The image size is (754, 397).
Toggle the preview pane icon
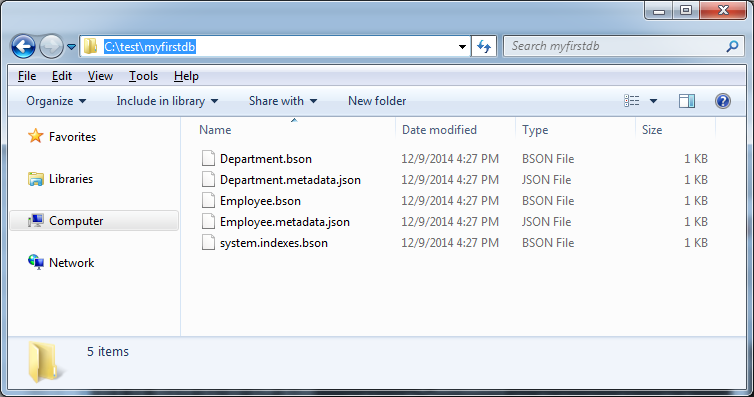click(687, 101)
